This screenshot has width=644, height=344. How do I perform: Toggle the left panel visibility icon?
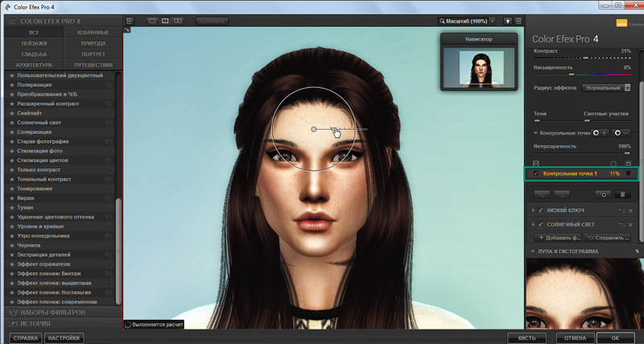[130, 21]
